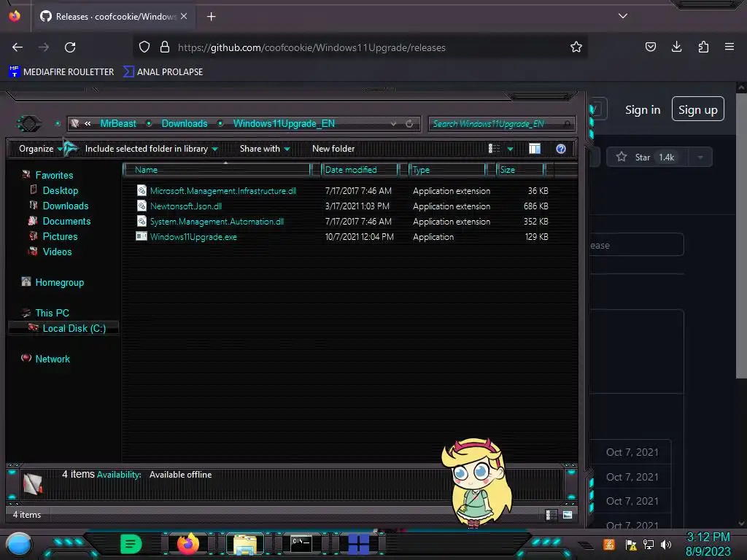Open the Start orb

point(18,544)
